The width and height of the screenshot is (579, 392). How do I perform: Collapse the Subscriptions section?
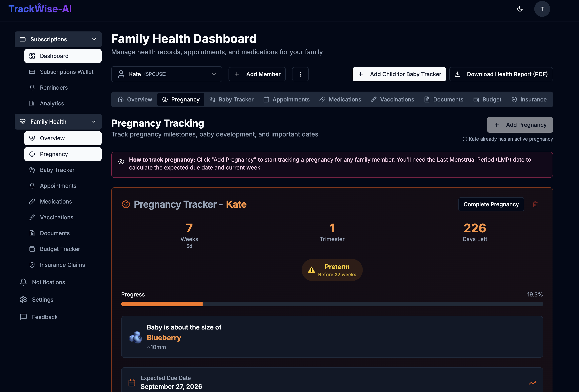point(94,39)
